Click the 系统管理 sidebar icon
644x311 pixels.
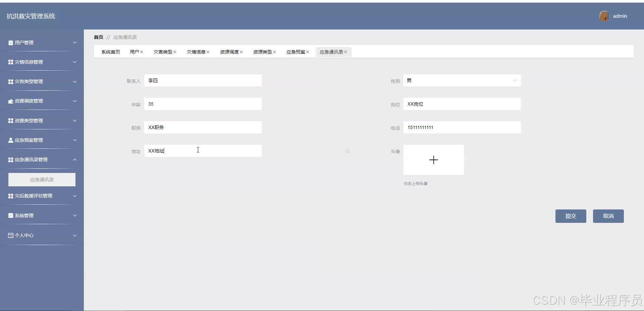(10, 215)
